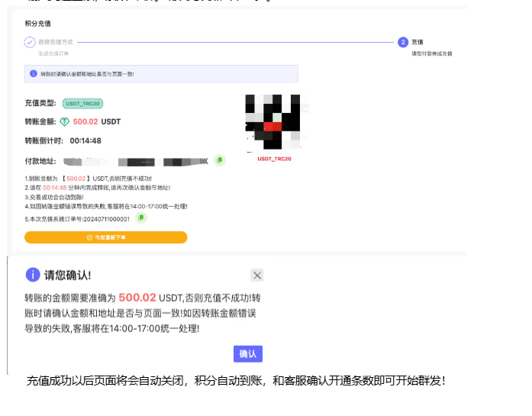The width and height of the screenshot is (532, 416).
Task: Copy order number 20240711000001 icon
Action: [x=140, y=218]
